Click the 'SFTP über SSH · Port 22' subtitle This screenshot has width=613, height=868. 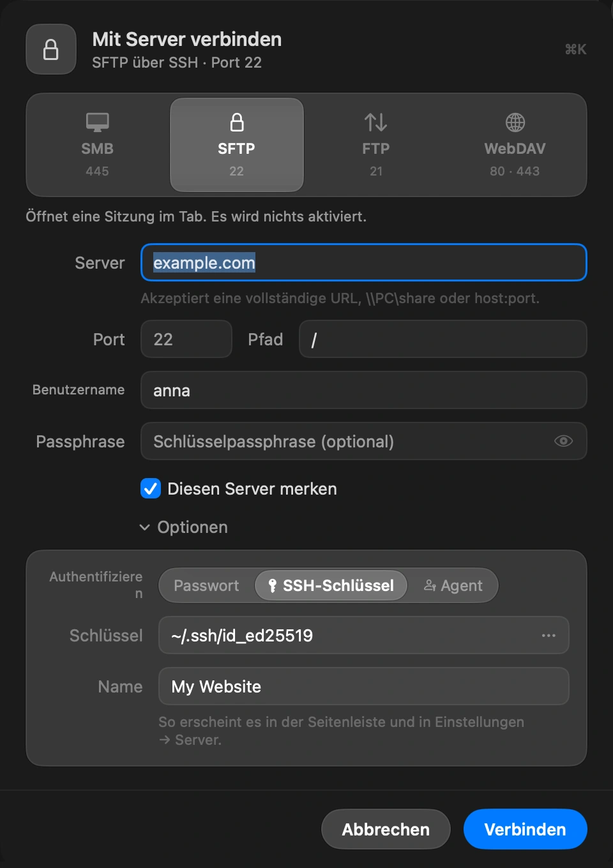[x=177, y=63]
